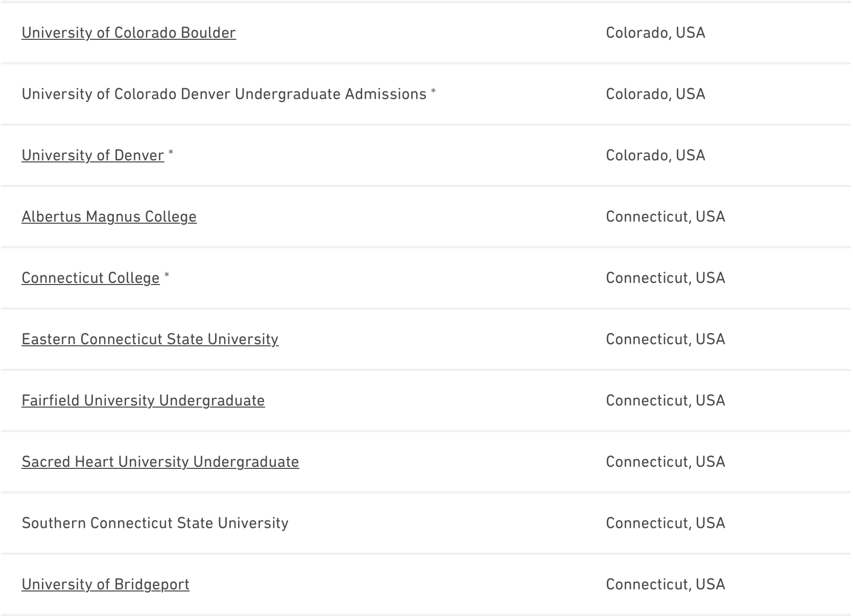Select the location cell for University of Bridgeport
Viewport: 853px width, 616px height.
665,584
